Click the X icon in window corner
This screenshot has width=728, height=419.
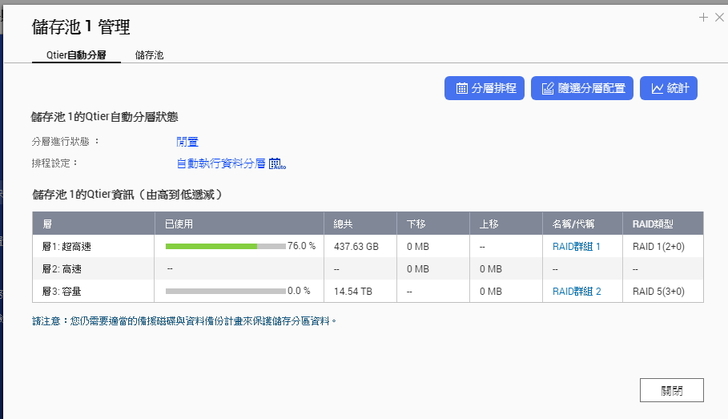tap(719, 17)
